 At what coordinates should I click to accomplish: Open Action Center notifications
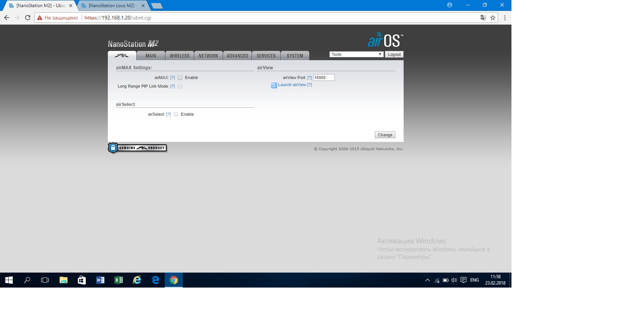click(464, 280)
